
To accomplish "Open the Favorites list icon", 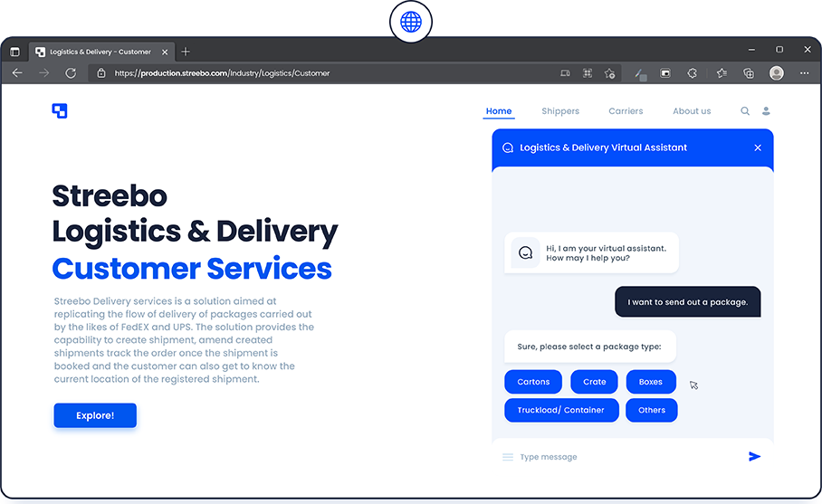I will pos(722,73).
